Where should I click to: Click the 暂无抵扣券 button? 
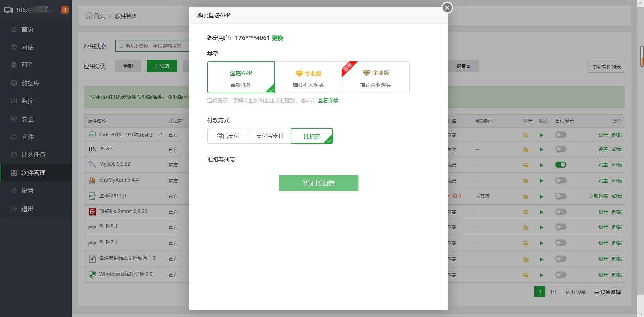(319, 183)
